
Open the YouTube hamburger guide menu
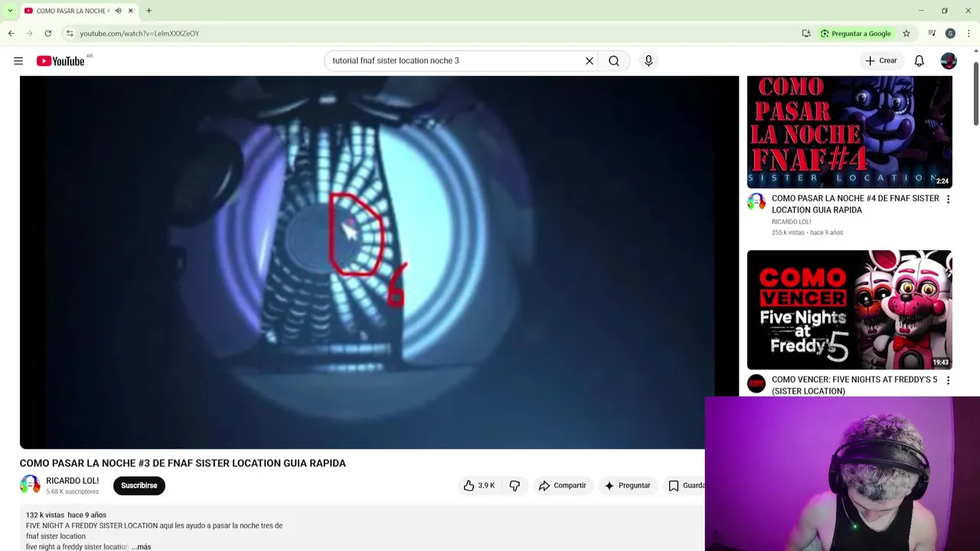pos(18,60)
